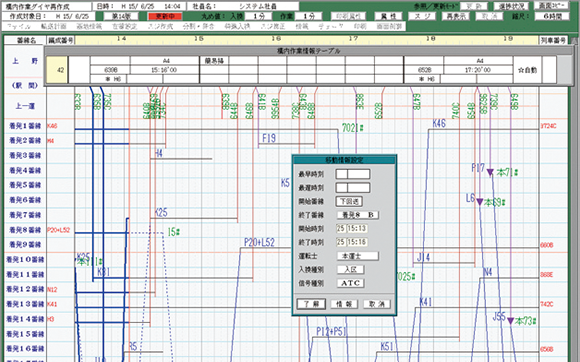Open the 開始番線 下回送 selector
Image resolution: width=580 pixels, height=362 pixels.
[x=349, y=201]
